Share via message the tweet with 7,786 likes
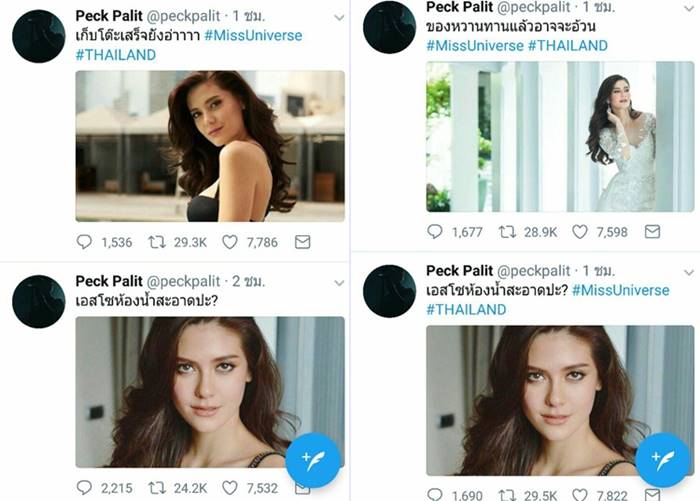Image resolution: width=700 pixels, height=501 pixels. click(302, 241)
